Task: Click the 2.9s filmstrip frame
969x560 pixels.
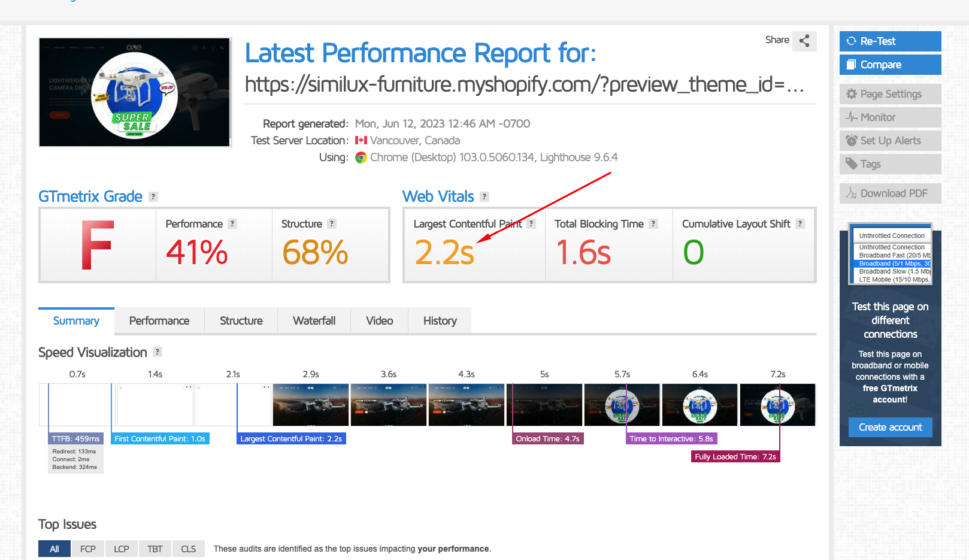Action: [311, 405]
